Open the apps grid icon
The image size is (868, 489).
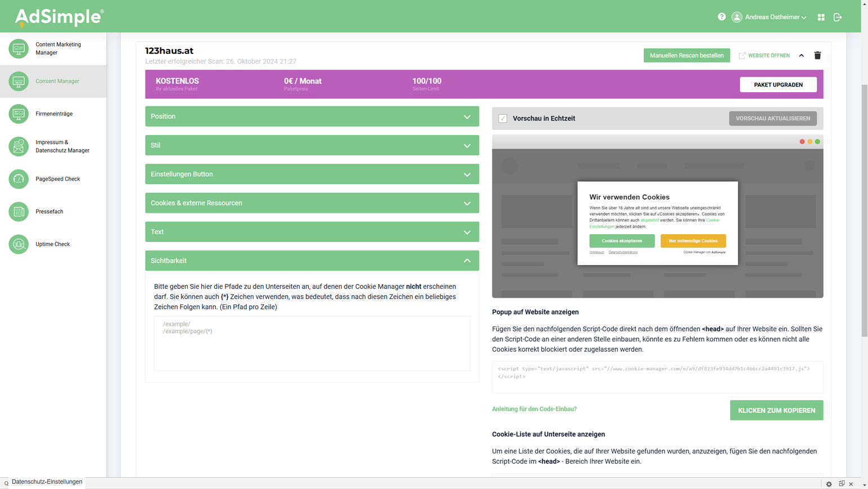[821, 17]
